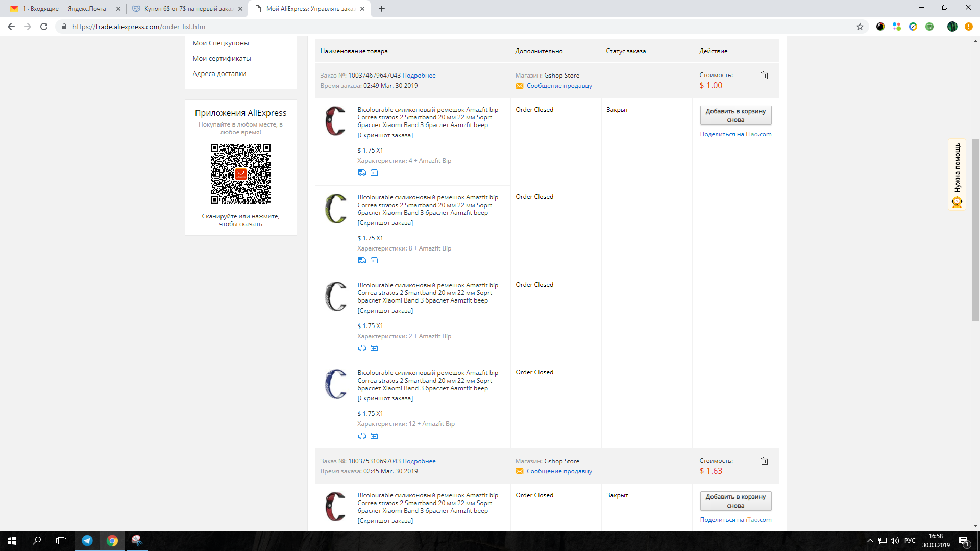
Task: Click delivery truck icon for 2 + Amazfit Bip item
Action: (x=362, y=348)
